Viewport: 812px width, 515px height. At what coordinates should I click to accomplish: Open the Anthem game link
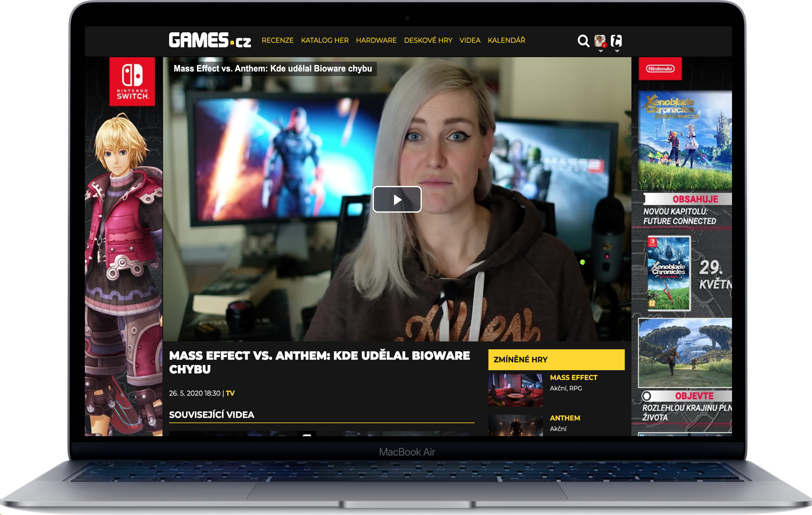click(565, 418)
